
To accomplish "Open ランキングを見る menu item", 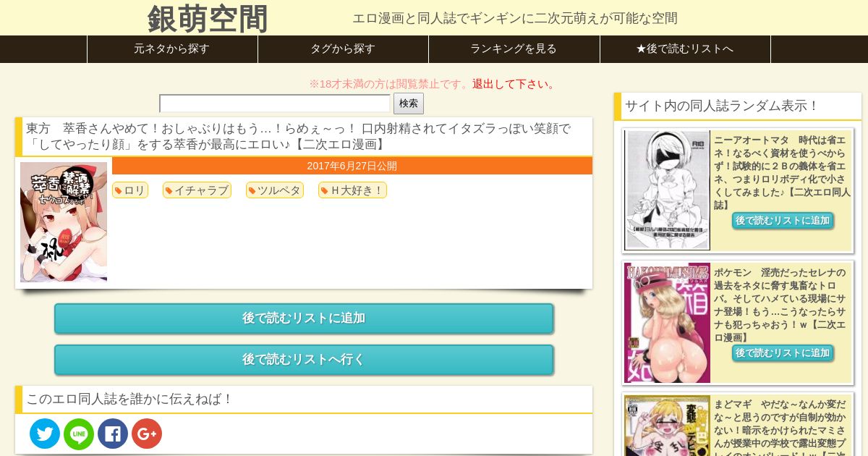I will (x=514, y=49).
